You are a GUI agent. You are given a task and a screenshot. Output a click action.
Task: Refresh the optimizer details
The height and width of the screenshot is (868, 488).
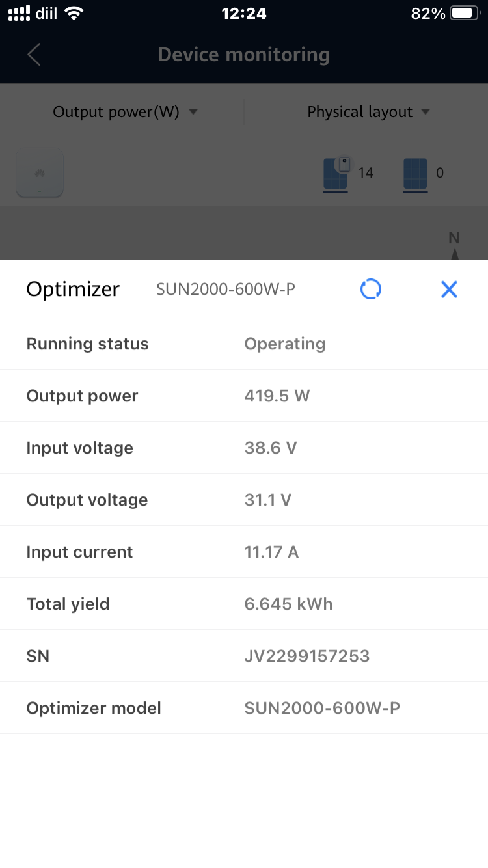(x=371, y=289)
